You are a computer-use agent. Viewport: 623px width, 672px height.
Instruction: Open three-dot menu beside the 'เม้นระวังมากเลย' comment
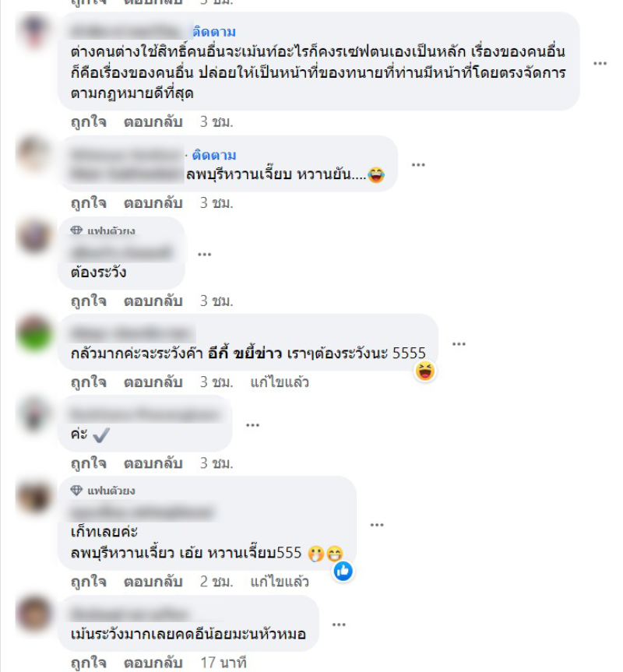[339, 625]
